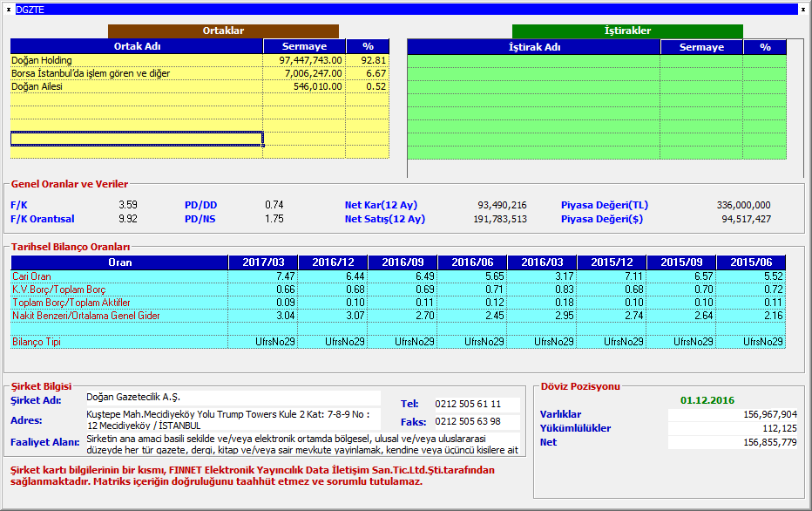Click the Cari Oran value 3.17 for 2016/03
The width and height of the screenshot is (812, 511).
(565, 276)
